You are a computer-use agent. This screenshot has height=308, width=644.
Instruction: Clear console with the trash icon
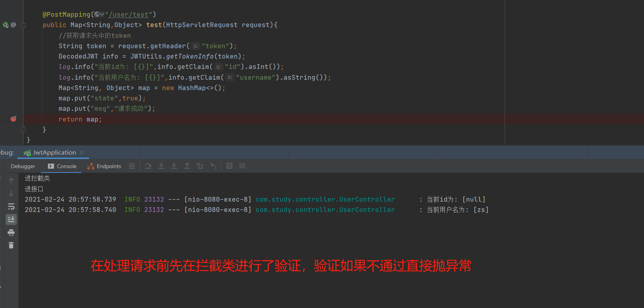[x=11, y=245]
